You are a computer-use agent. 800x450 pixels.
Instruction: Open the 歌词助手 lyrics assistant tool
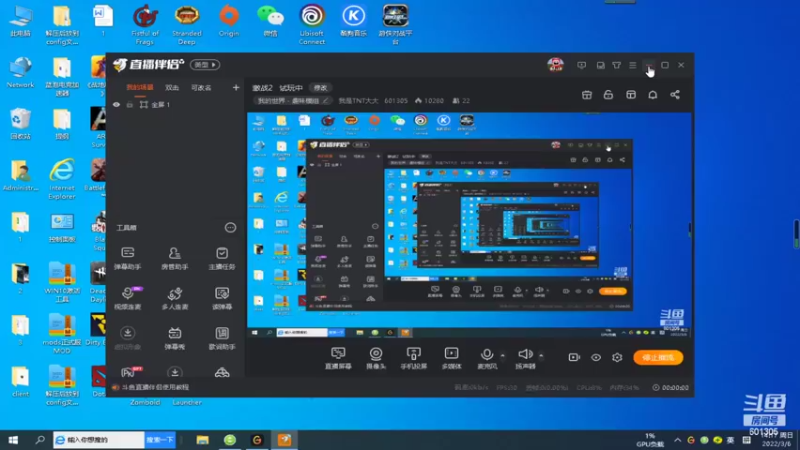(221, 338)
